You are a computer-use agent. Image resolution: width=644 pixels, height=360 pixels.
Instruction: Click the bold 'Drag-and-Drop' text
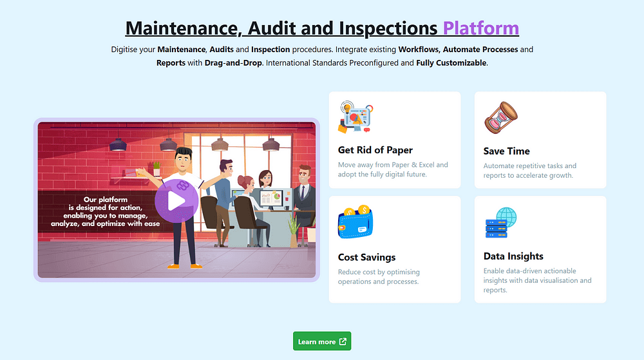tap(233, 63)
